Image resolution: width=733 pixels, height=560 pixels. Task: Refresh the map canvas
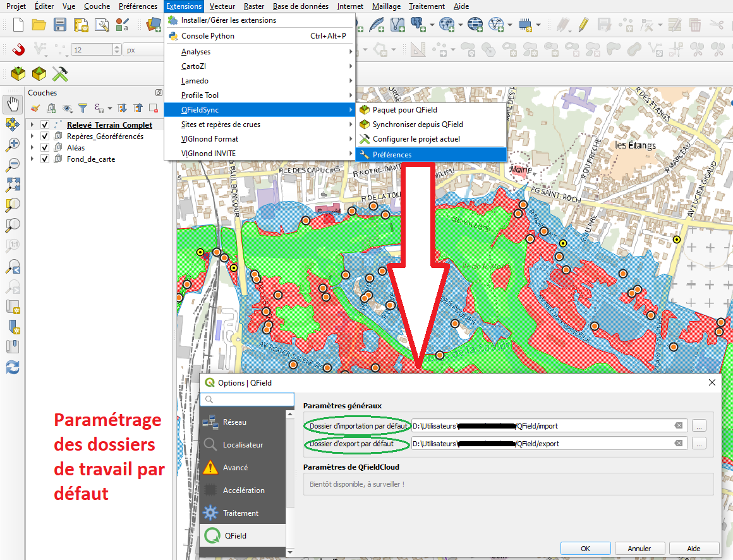click(x=13, y=367)
